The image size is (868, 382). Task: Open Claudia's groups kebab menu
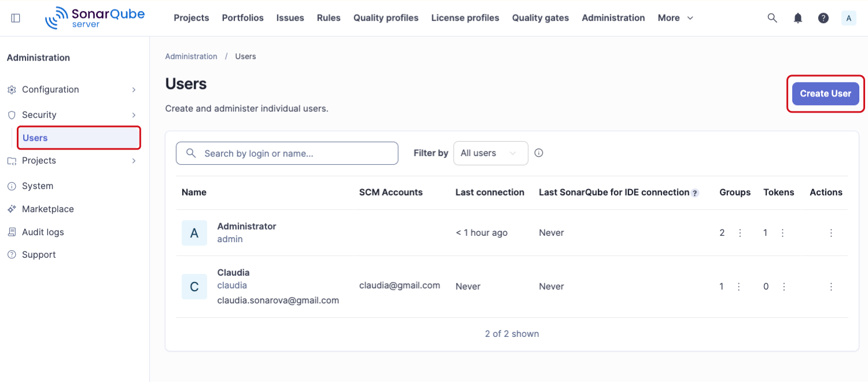pyautogui.click(x=738, y=287)
